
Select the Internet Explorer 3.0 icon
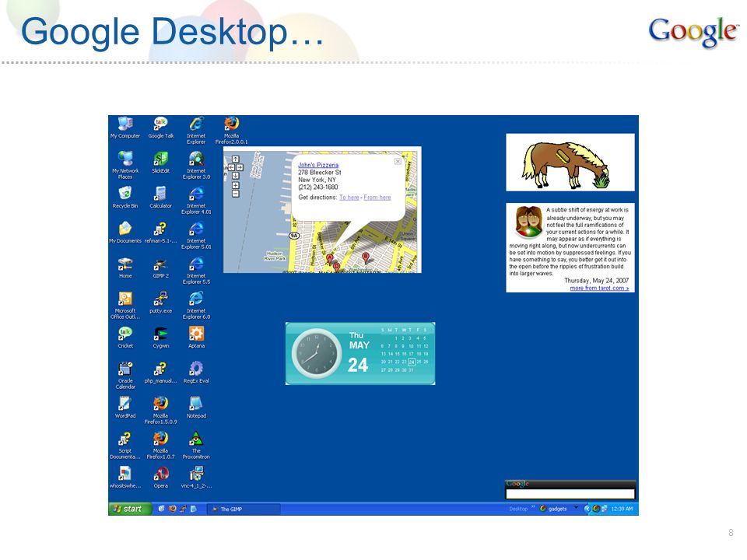196,164
